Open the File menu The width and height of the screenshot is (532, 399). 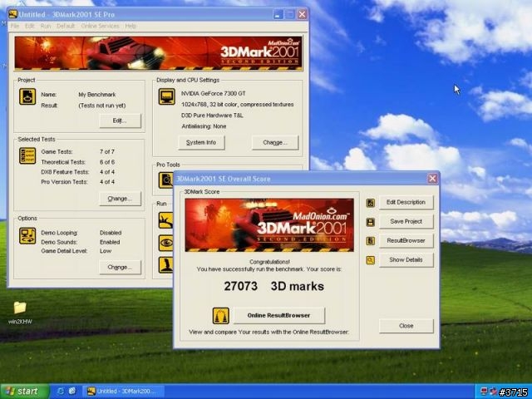15,26
